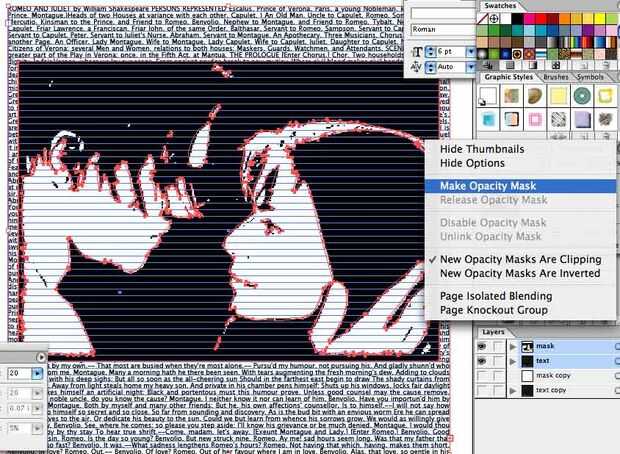This screenshot has width=620, height=454.
Task: Toggle New Opacity Masks Are Clipping
Action: point(520,259)
